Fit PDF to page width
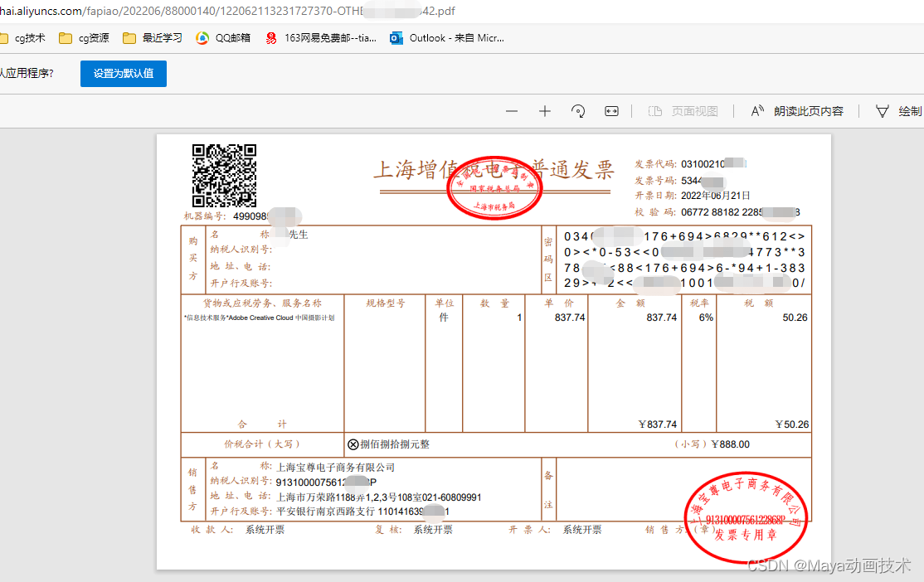 611,111
